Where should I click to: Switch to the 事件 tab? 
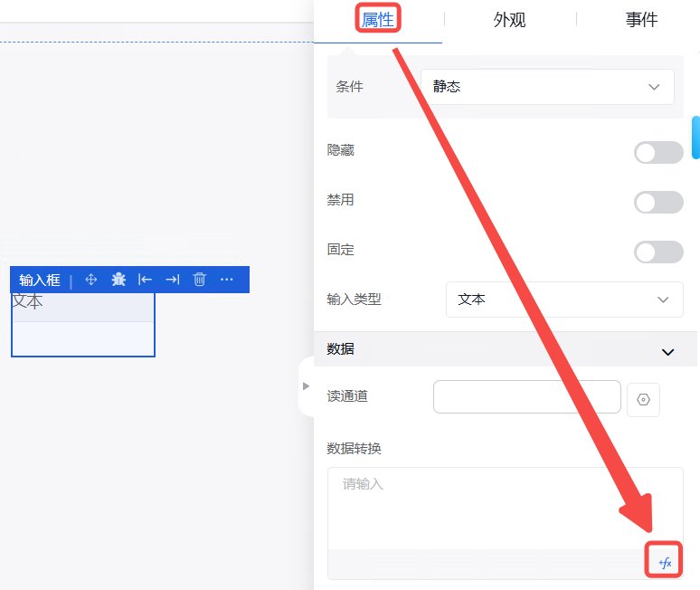641,20
